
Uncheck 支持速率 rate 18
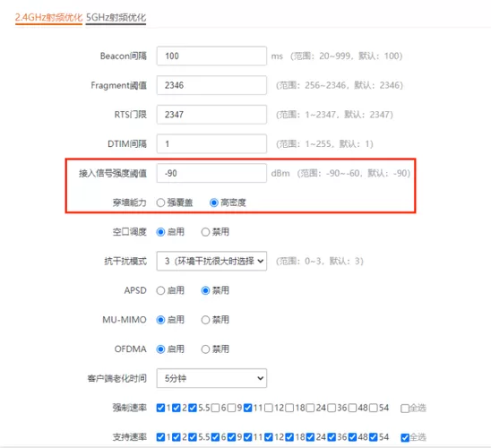(289, 437)
